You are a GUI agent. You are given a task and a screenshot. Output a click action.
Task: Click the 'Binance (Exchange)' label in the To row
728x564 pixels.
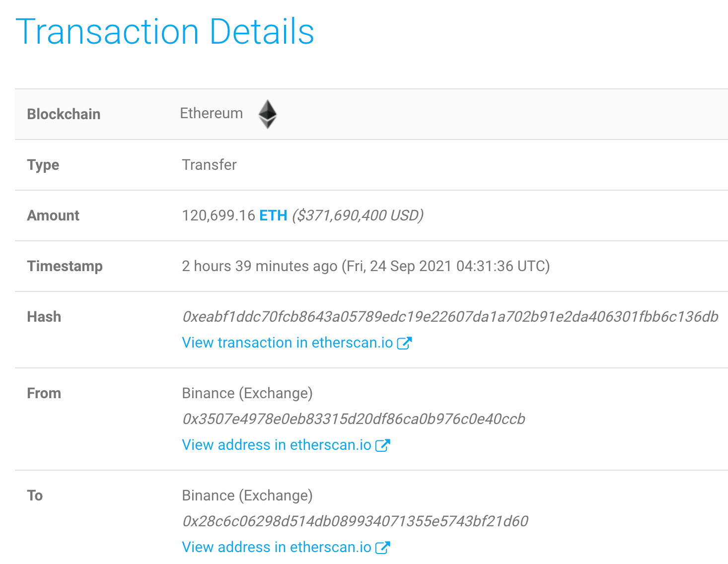(247, 495)
